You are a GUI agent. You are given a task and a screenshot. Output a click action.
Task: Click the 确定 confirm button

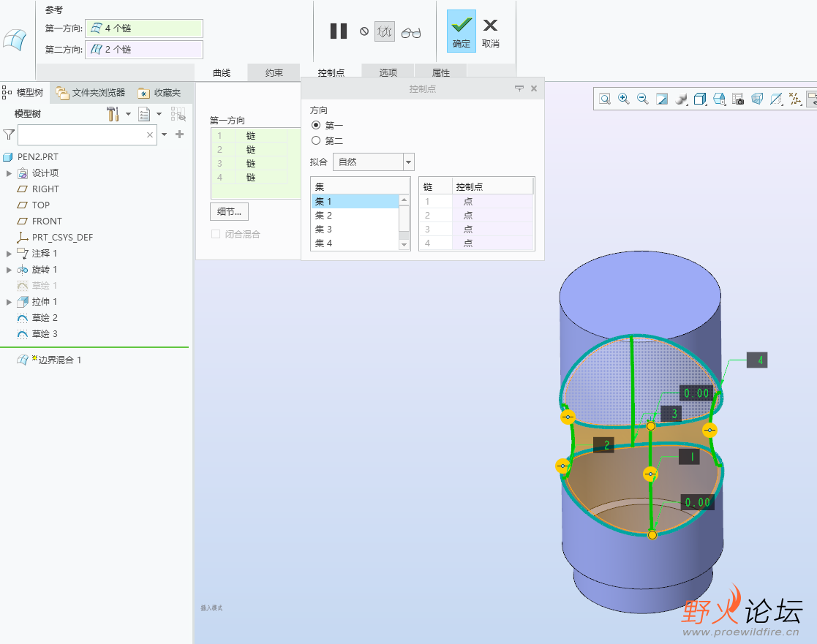pyautogui.click(x=461, y=31)
